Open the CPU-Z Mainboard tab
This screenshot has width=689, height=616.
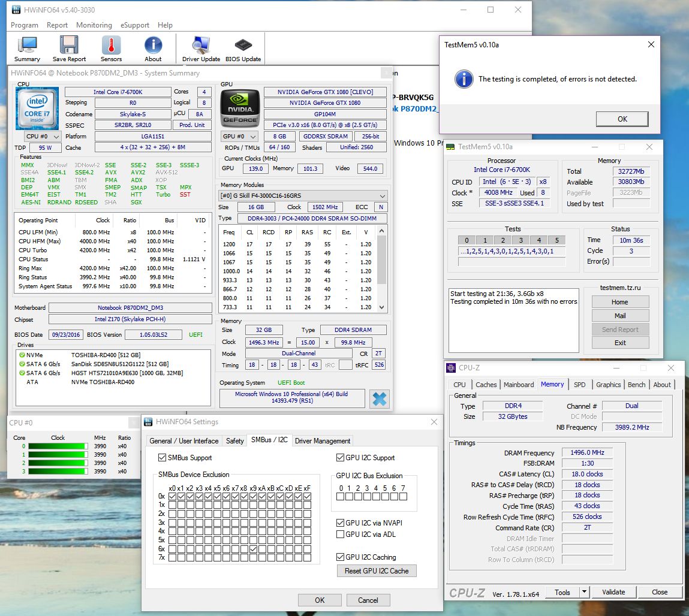tap(519, 385)
